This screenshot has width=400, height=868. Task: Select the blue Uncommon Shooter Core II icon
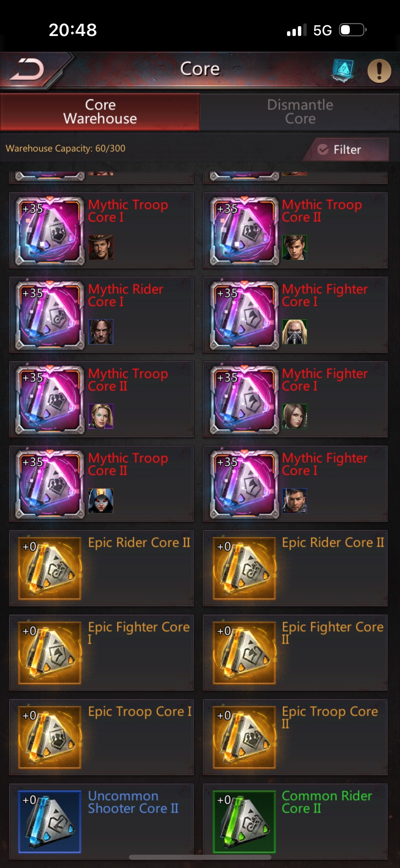coord(50,821)
